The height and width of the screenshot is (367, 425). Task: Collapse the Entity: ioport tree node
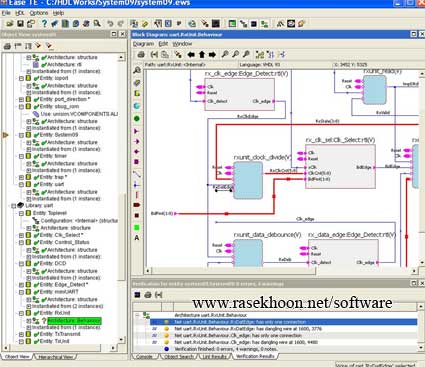click(21, 78)
